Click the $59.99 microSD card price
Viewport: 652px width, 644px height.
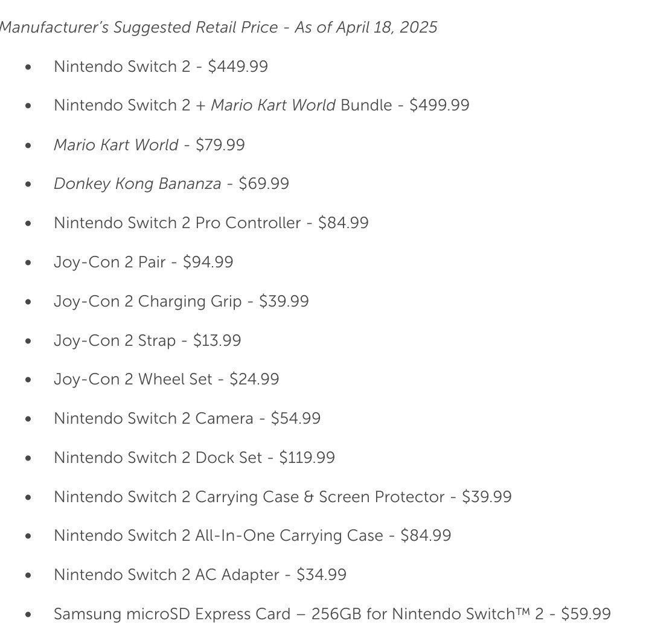click(586, 614)
